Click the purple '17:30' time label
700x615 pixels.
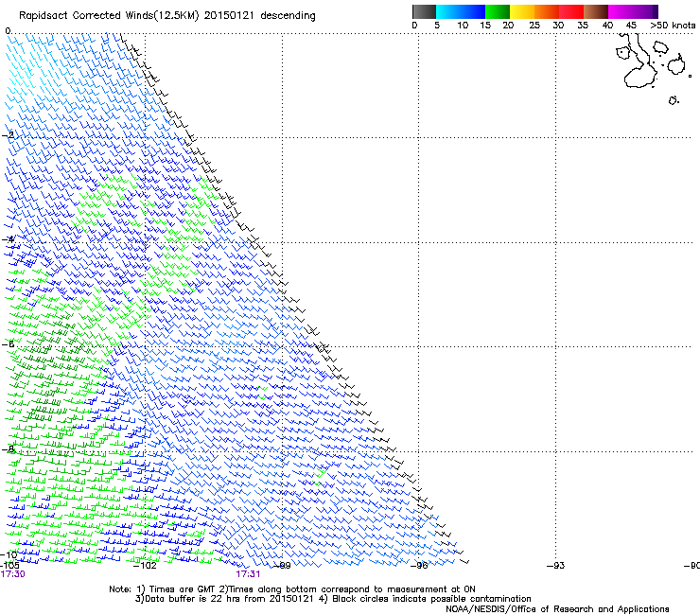[13, 574]
